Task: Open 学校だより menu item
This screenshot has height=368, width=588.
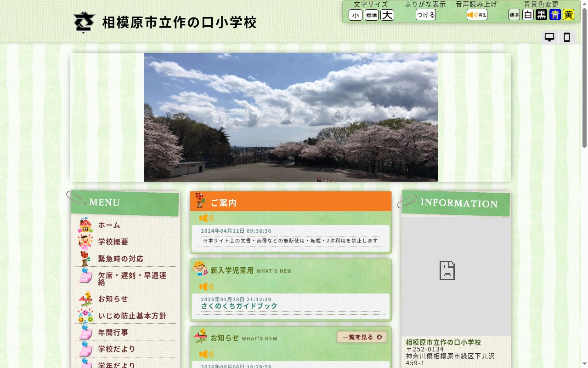Action: (x=125, y=349)
